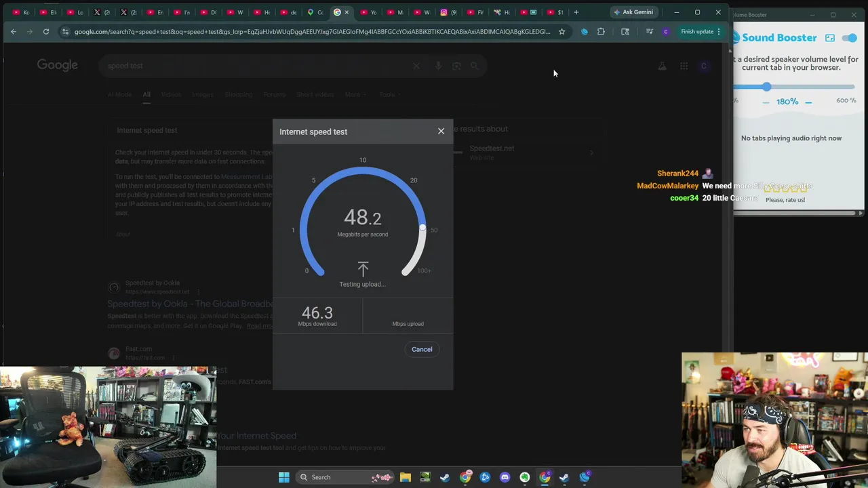Open a new browser tab
Screen dimensions: 868x488
[x=576, y=12]
